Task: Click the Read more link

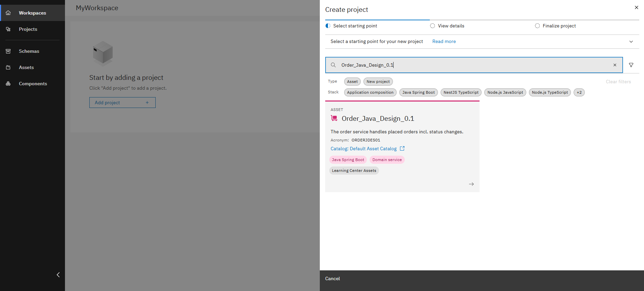Action: pos(444,41)
